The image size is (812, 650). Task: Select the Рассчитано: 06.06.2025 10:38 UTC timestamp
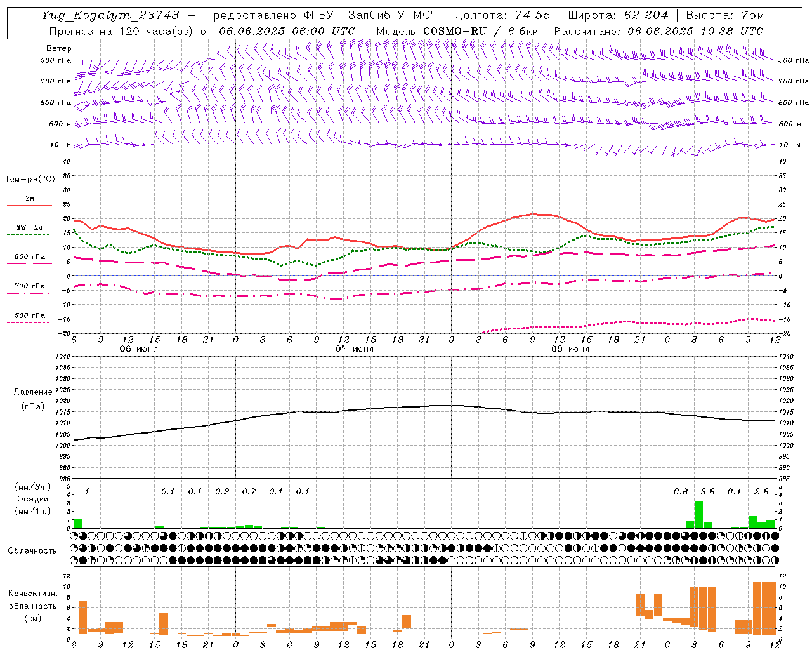(658, 31)
